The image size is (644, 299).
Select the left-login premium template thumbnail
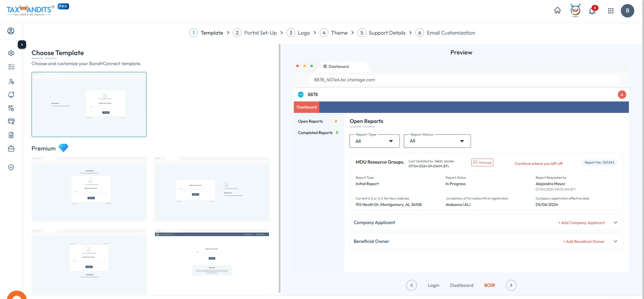click(212, 189)
